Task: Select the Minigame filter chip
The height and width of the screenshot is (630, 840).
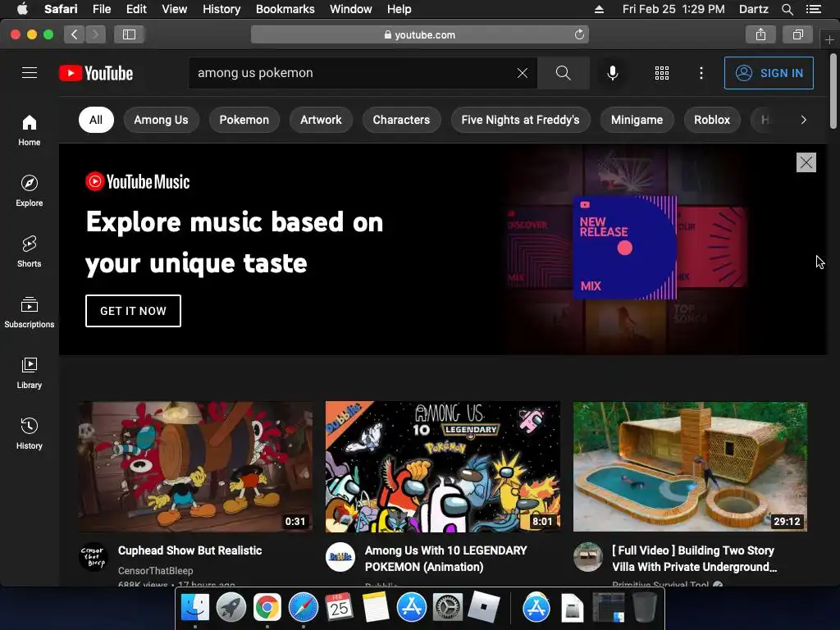Action: tap(637, 120)
